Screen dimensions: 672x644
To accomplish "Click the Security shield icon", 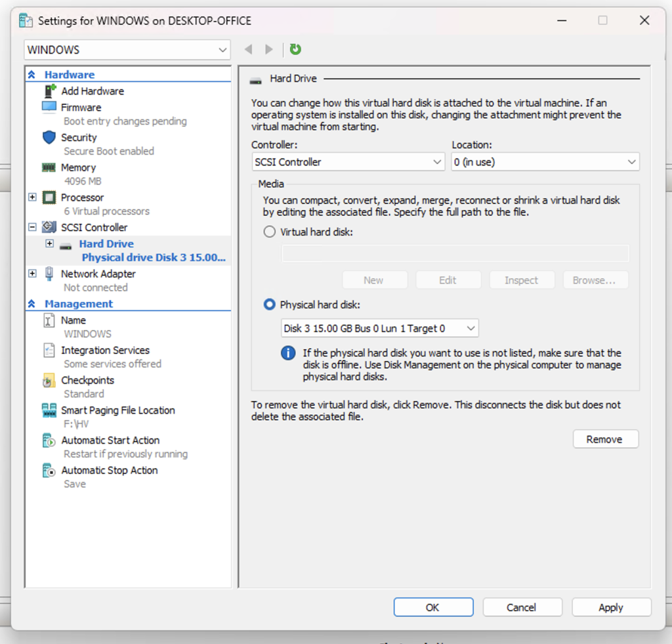I will click(49, 137).
